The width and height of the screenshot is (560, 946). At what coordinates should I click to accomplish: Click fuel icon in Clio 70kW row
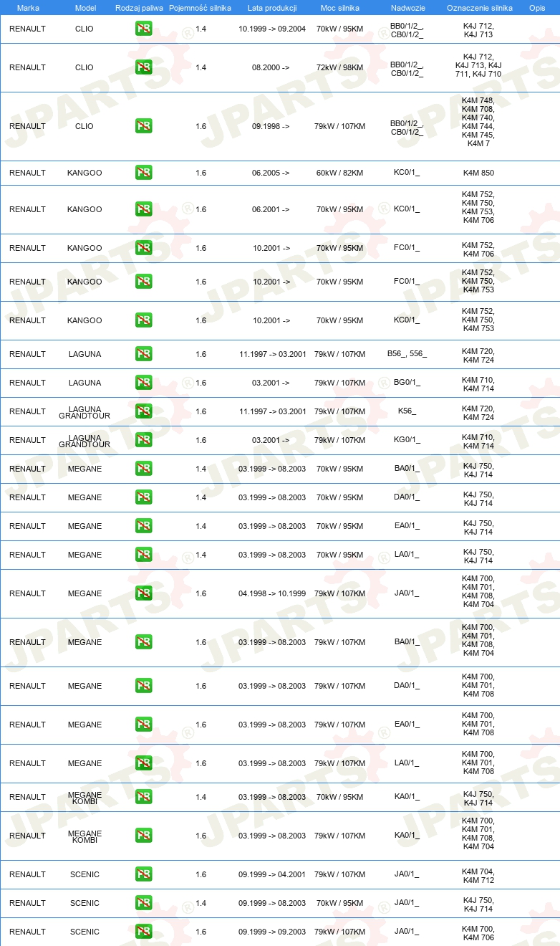[143, 29]
